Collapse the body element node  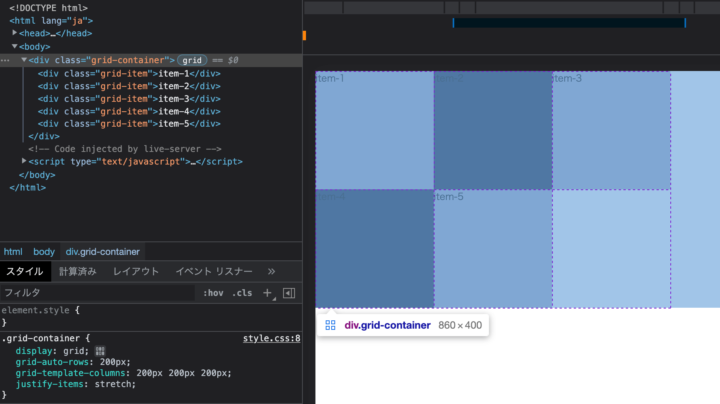(x=14, y=46)
